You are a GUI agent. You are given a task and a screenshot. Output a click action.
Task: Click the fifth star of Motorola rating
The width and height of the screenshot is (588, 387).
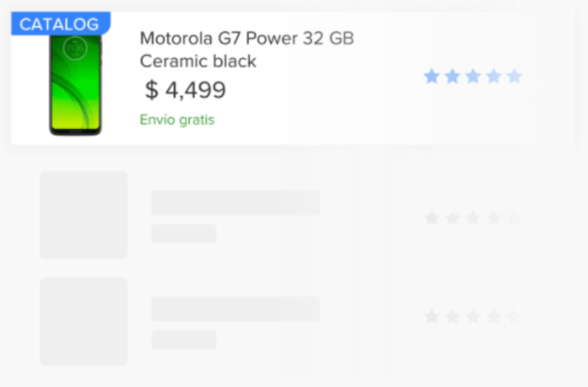[514, 77]
